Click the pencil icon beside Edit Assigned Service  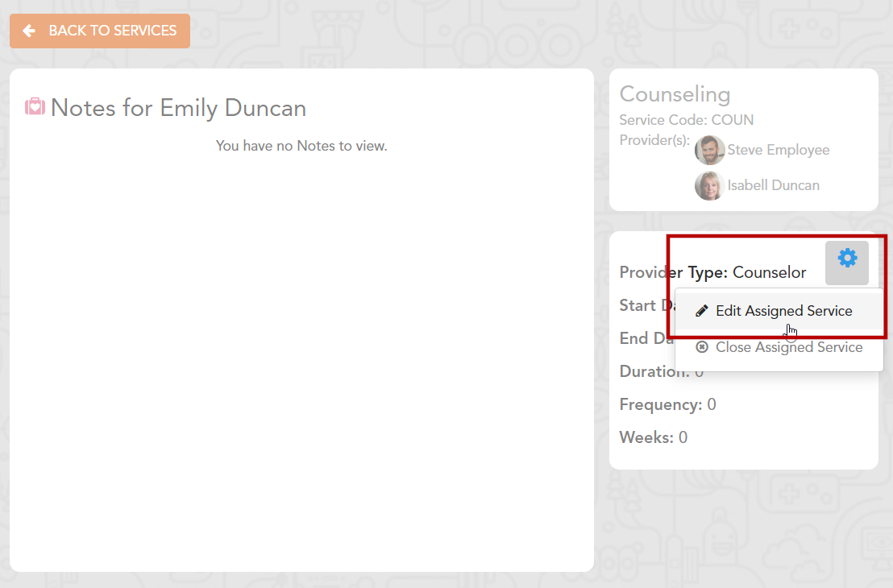[702, 311]
